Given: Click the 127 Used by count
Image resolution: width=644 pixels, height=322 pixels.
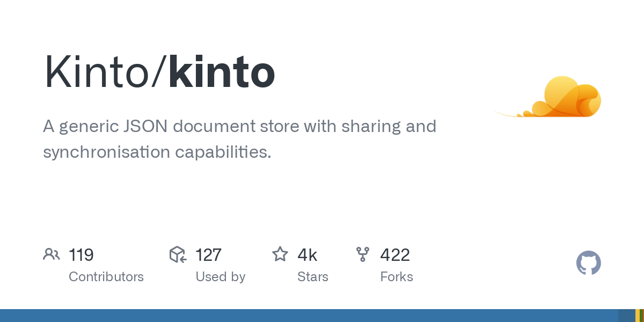Looking at the screenshot, I should [x=209, y=255].
